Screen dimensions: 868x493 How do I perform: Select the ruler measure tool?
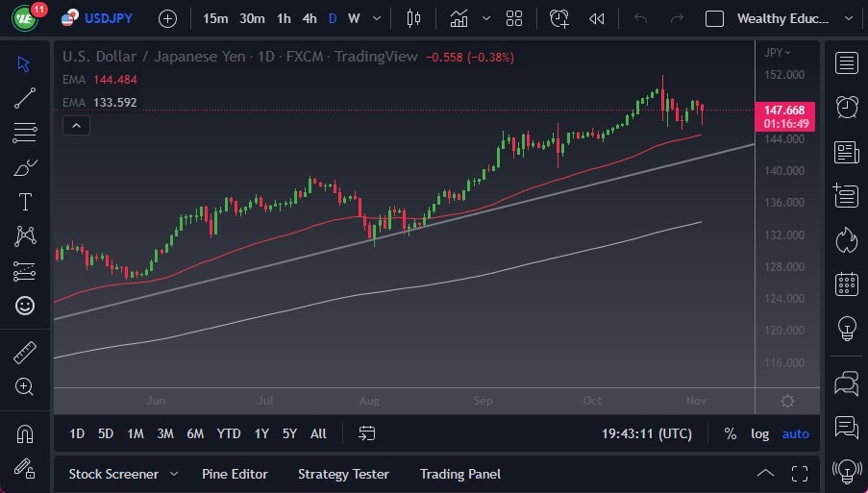pyautogui.click(x=25, y=353)
